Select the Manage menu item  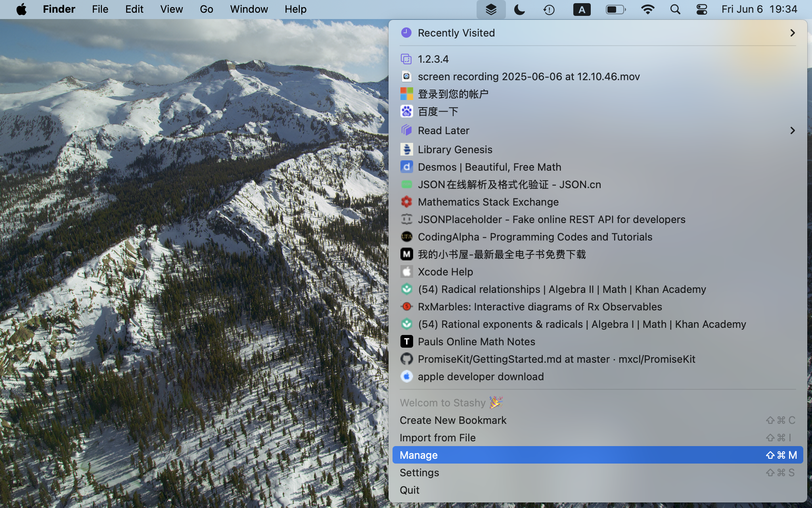point(598,455)
